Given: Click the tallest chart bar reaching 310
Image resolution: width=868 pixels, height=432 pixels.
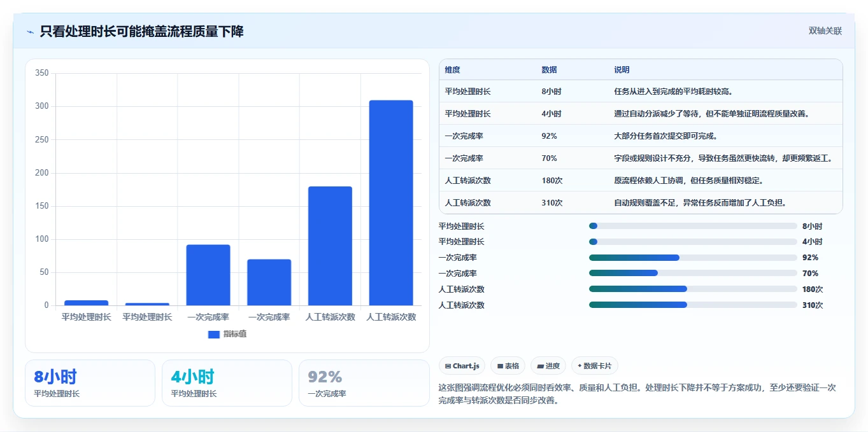Looking at the screenshot, I should (391, 203).
